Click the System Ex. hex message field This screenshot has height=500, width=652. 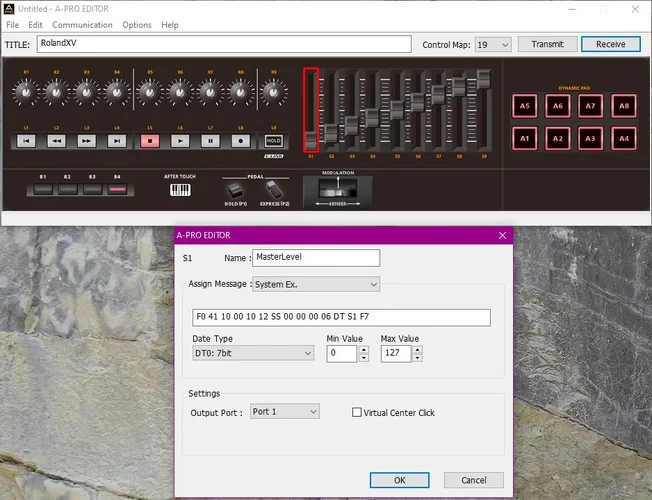coord(341,317)
